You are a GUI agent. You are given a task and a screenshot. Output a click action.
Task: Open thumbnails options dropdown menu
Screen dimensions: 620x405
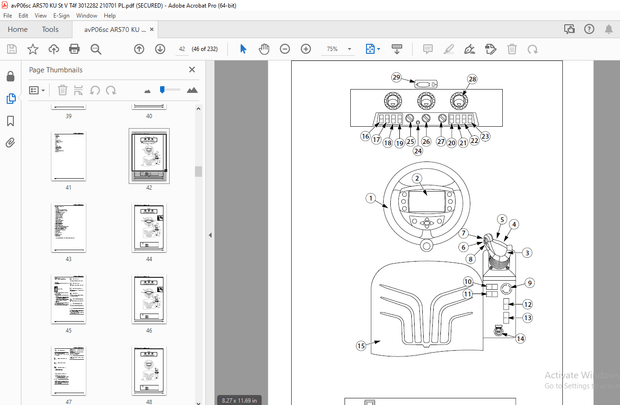(37, 90)
